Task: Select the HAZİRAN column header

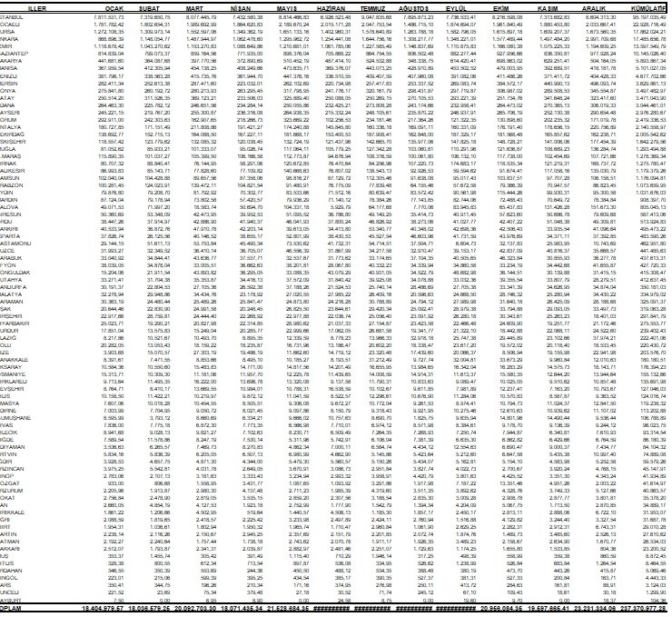Action: pos(341,6)
